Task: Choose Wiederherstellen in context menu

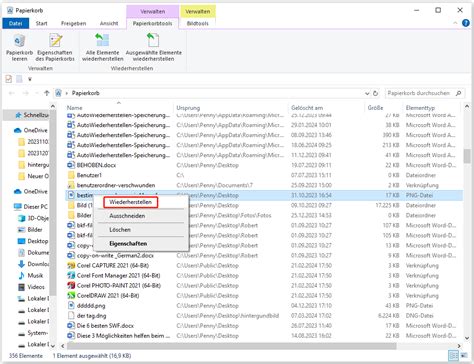Action: coord(130,202)
